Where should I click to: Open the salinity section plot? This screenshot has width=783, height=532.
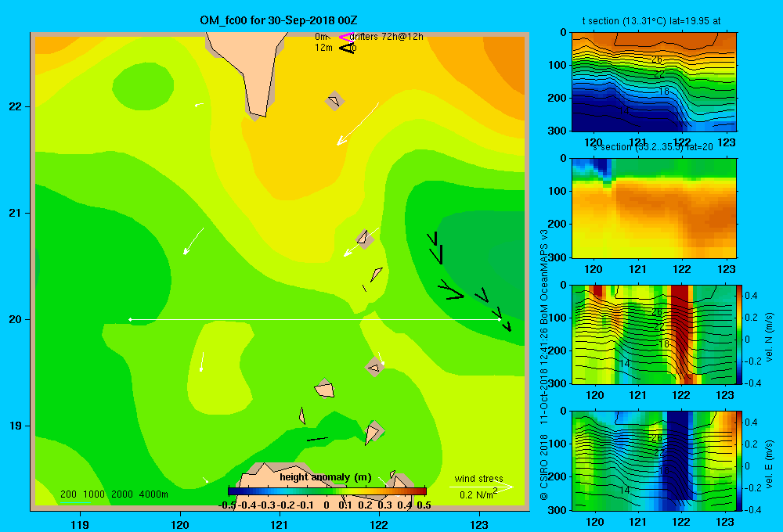pos(654,208)
